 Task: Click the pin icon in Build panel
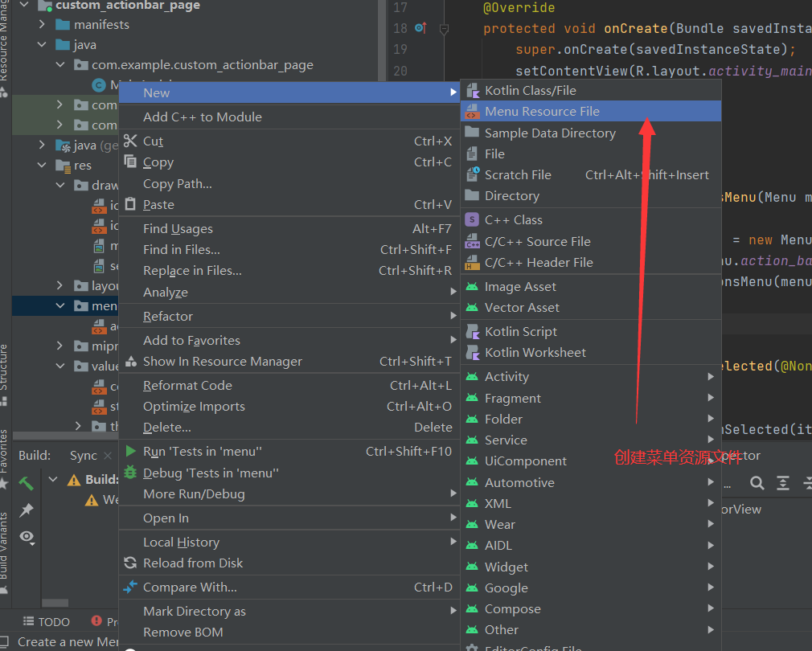pyautogui.click(x=26, y=510)
